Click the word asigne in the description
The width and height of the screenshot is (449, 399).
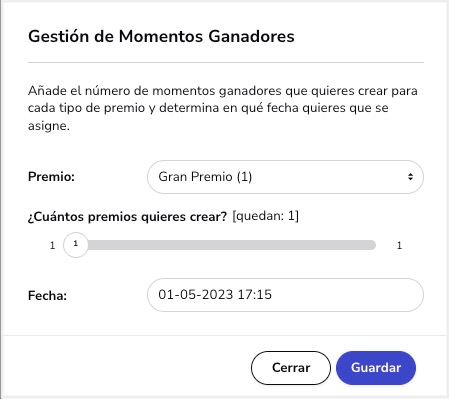pos(49,126)
